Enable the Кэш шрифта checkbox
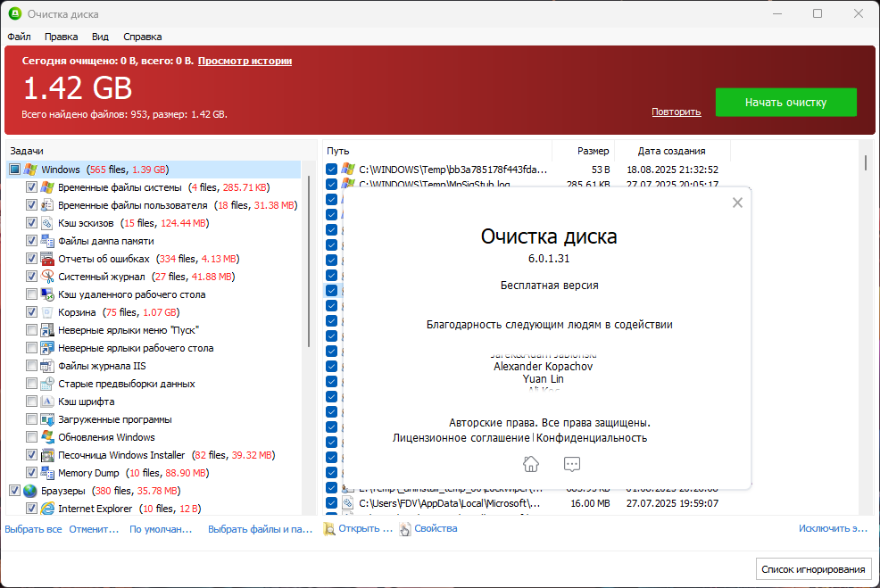880x588 pixels. point(31,402)
